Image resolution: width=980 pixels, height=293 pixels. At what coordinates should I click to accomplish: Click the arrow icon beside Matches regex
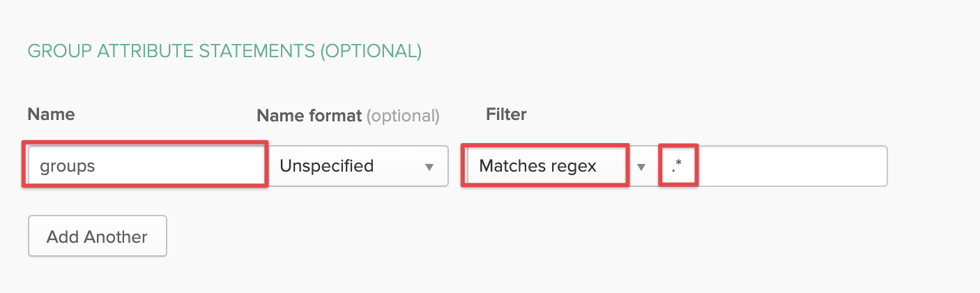tap(641, 167)
